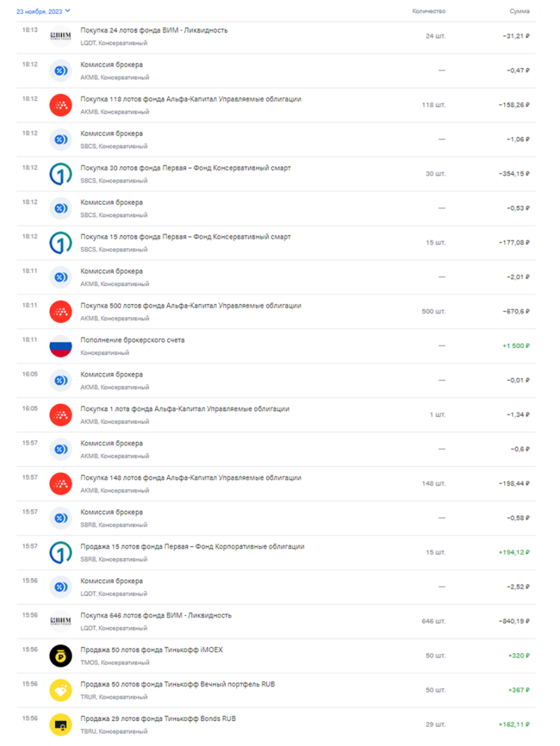Click the Альфа-Капитал icon for 118 лотов
Image resolution: width=560 pixels, height=746 pixels.
[x=61, y=105]
